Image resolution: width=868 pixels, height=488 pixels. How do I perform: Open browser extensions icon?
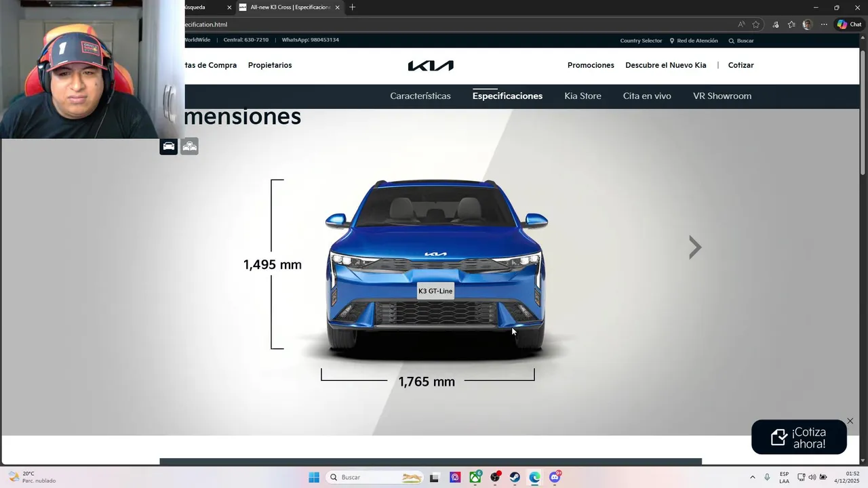pyautogui.click(x=776, y=24)
